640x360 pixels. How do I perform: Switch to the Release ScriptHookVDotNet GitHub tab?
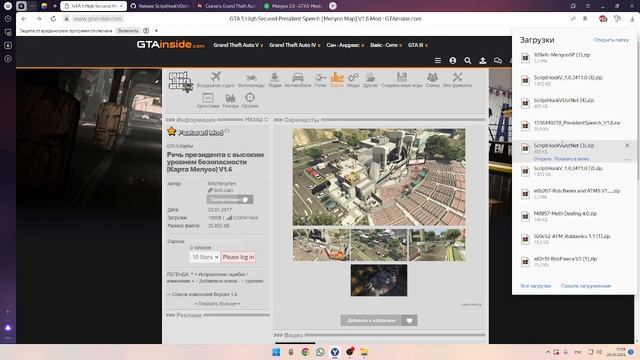pyautogui.click(x=160, y=6)
